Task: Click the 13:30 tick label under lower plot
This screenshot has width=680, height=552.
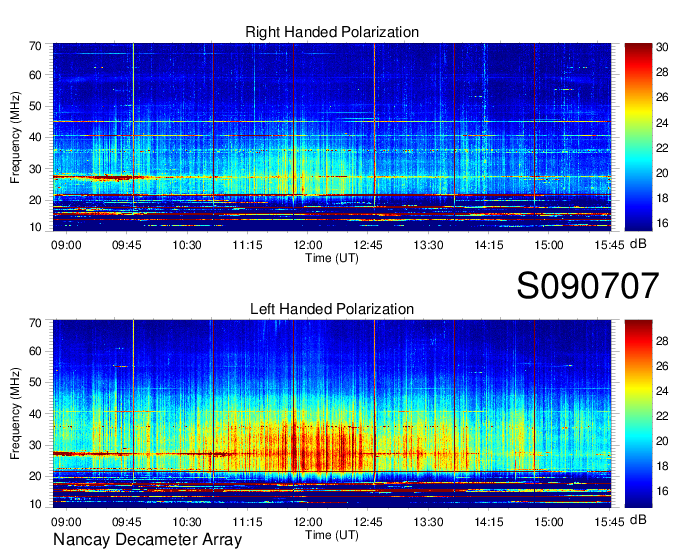Action: (428, 522)
